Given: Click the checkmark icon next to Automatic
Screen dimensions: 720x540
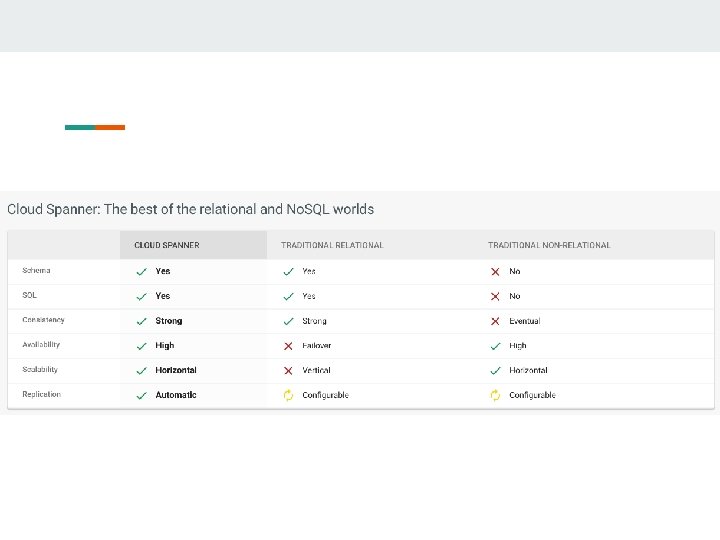Looking at the screenshot, I should tap(142, 395).
